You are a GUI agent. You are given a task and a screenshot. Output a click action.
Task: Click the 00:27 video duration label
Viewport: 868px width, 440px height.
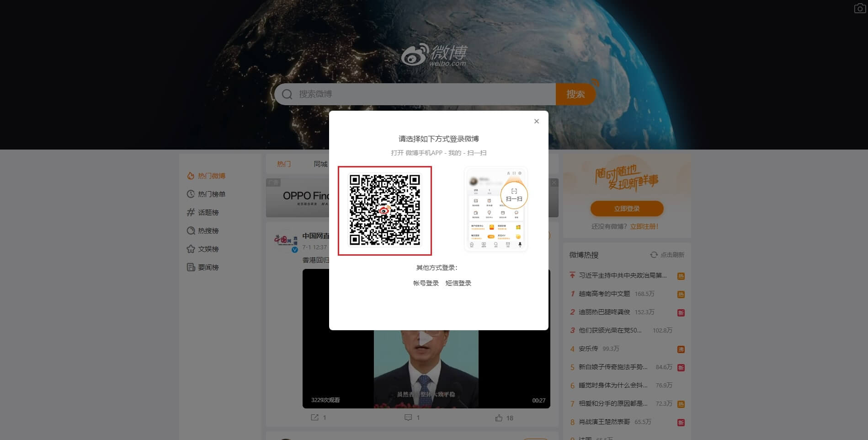tap(538, 400)
